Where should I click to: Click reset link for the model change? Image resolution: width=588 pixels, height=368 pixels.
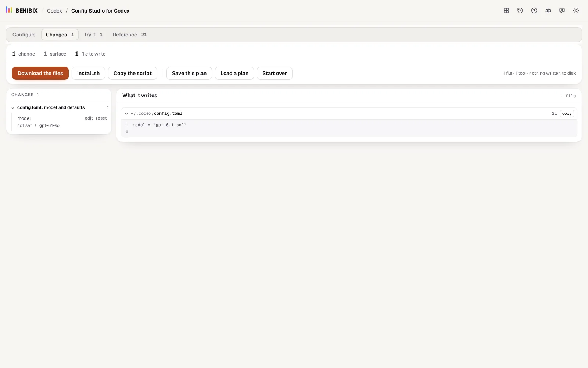101,118
